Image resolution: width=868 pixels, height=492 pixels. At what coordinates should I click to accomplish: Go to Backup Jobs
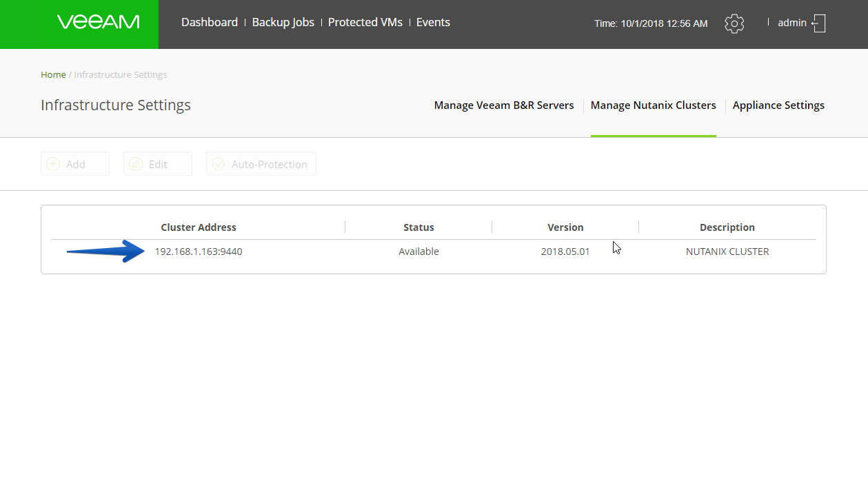point(283,22)
